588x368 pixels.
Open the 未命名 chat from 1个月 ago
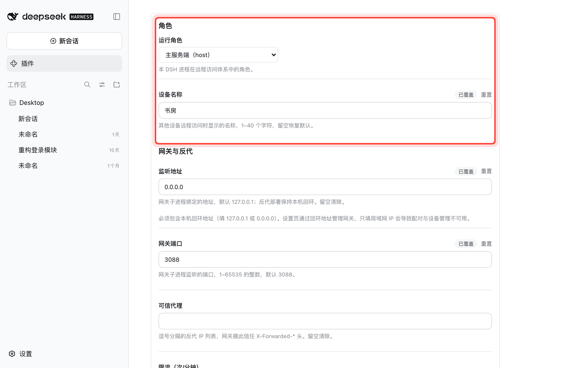[x=64, y=166]
